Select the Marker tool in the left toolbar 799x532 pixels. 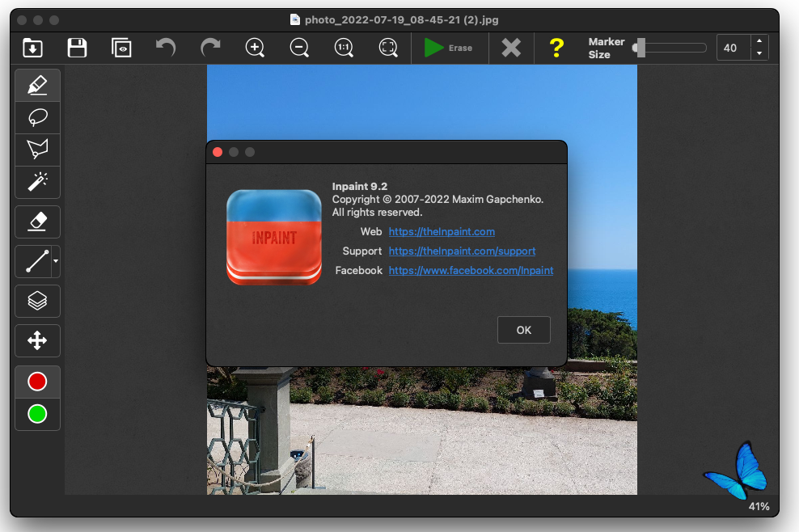pyautogui.click(x=38, y=85)
